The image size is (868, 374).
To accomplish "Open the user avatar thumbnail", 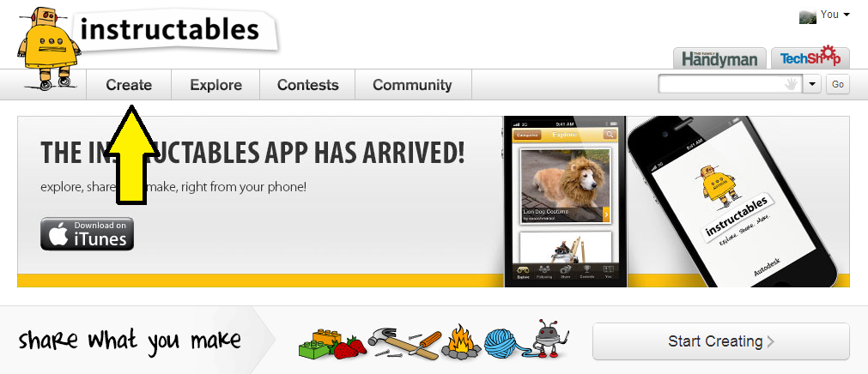I will click(808, 16).
